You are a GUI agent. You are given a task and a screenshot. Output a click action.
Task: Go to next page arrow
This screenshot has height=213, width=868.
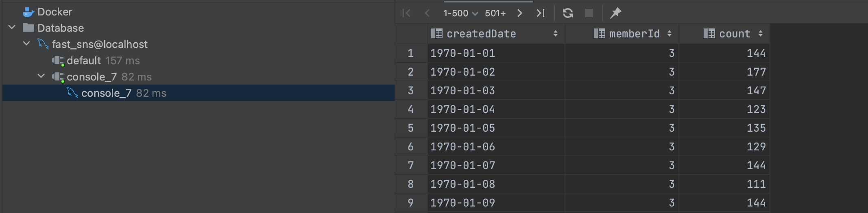point(519,13)
